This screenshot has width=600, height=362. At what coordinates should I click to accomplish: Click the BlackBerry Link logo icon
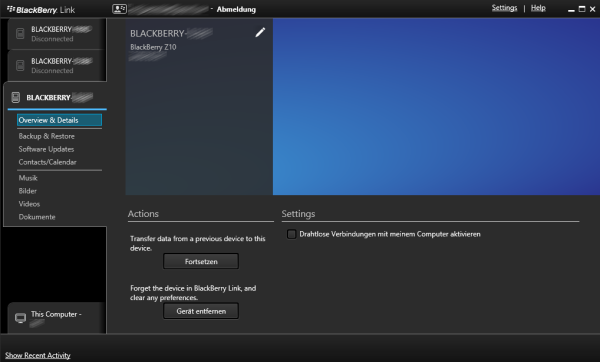(11, 8)
